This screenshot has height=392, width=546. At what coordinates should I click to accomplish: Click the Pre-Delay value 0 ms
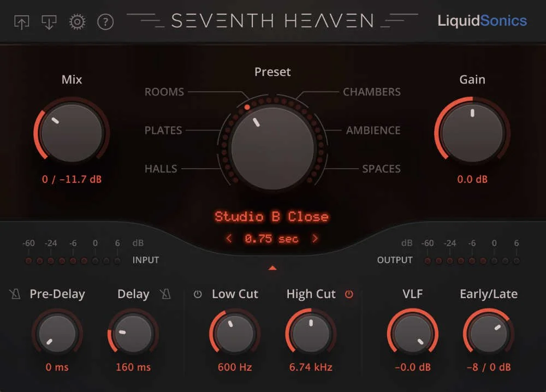tap(57, 367)
